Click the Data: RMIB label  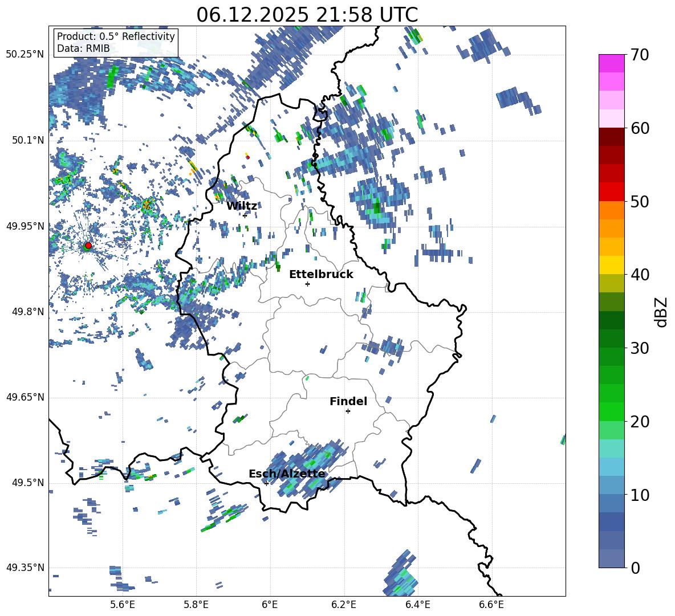[83, 48]
